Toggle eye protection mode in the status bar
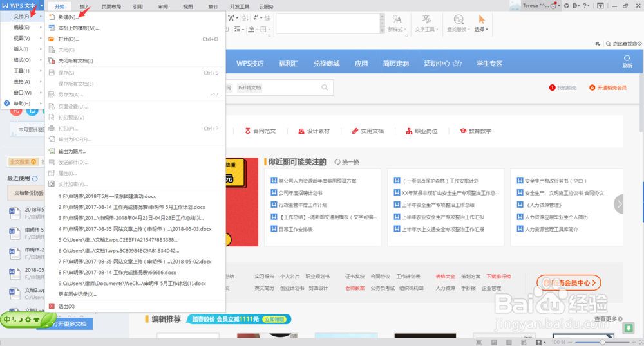644x346 pixels. click(538, 342)
